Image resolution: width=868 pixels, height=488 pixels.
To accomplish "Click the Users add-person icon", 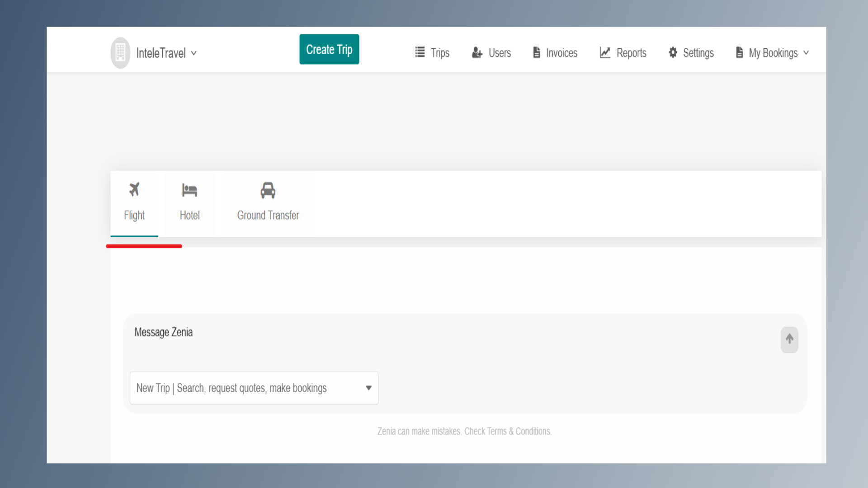I will (477, 52).
